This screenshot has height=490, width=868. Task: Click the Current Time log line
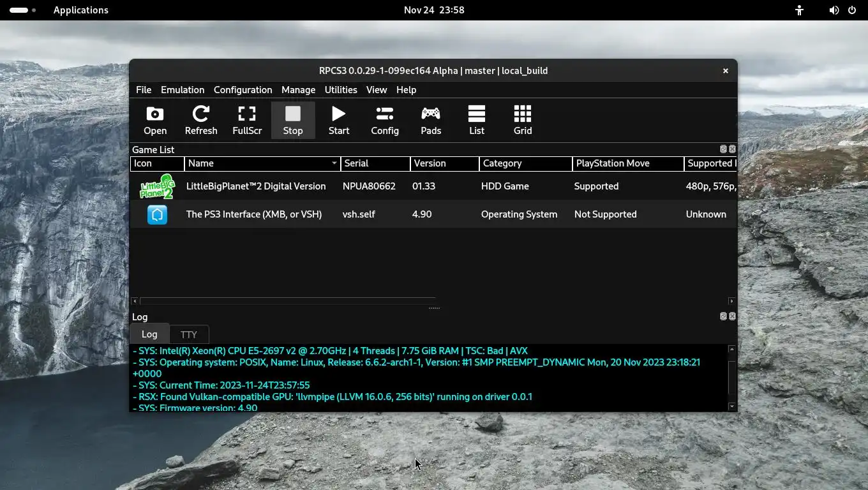tap(221, 385)
